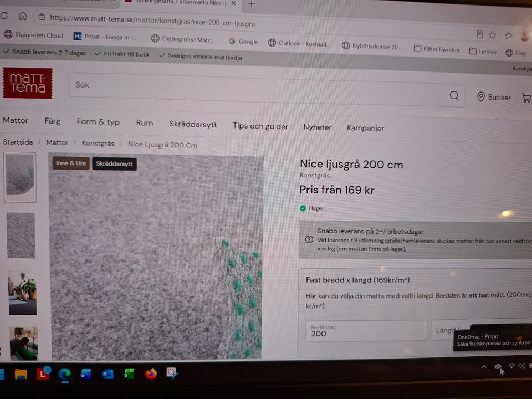
Task: Open Tips och guider menu
Action: 260,126
